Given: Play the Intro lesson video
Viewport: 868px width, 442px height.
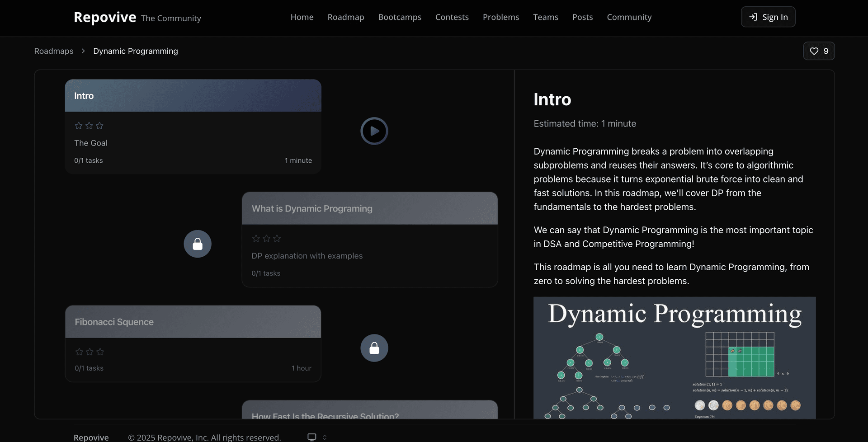Looking at the screenshot, I should pos(374,131).
